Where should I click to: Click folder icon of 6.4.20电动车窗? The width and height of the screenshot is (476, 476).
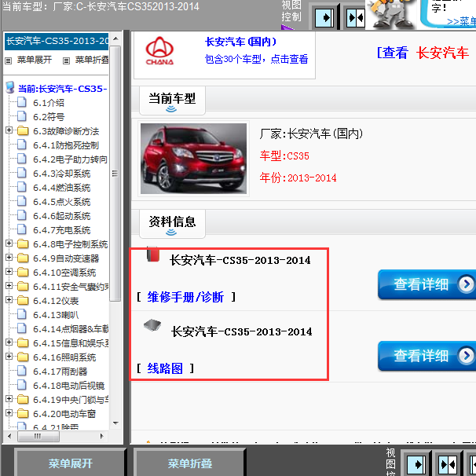point(23,413)
